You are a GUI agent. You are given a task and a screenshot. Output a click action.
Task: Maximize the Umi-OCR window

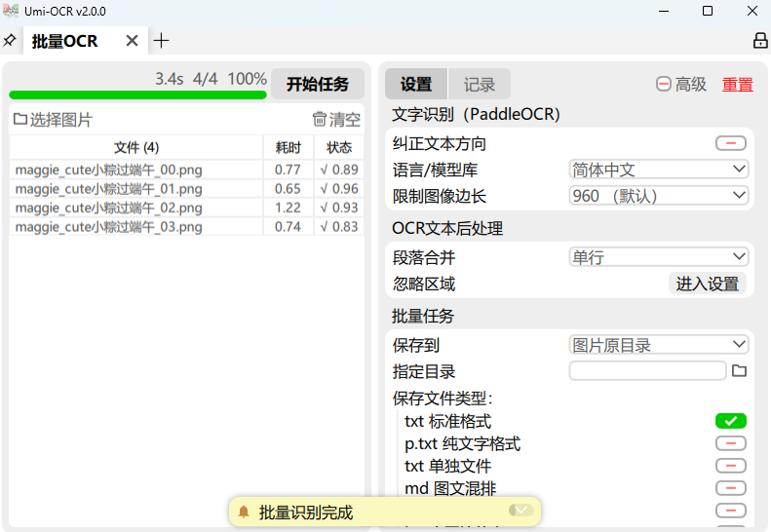point(708,11)
